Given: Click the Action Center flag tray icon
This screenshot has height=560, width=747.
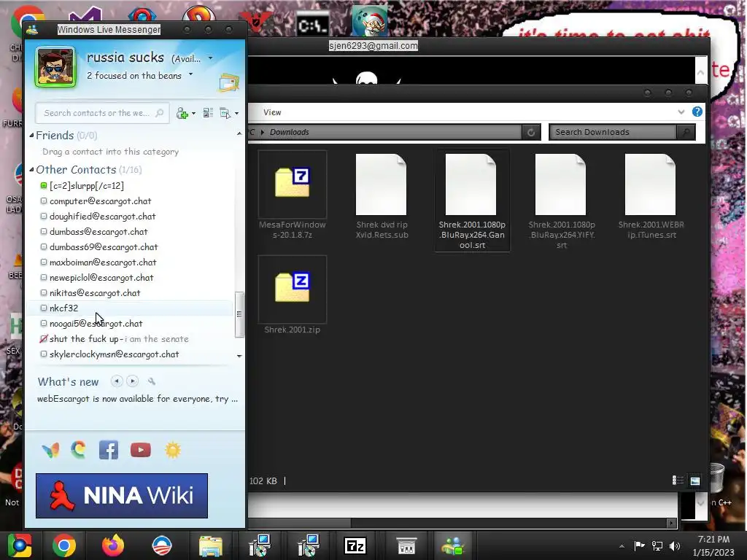Looking at the screenshot, I should coord(639,545).
